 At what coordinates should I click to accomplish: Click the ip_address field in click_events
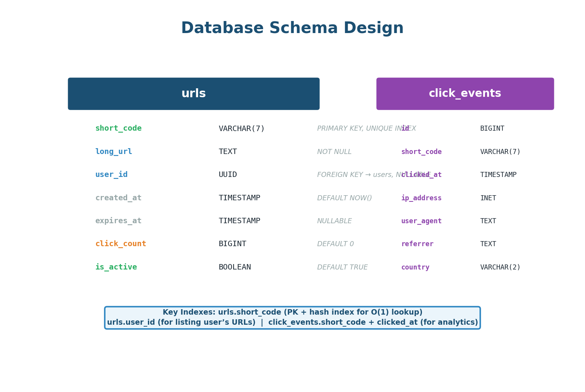421,198
